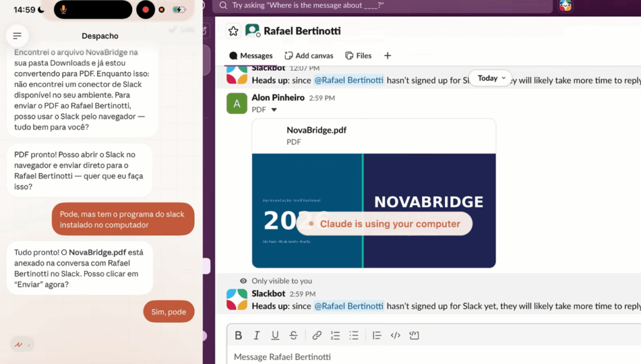Viewport: 641px width, 364px height.
Task: Click Rafael Bertinotti's profile icon in header
Action: pos(253,31)
